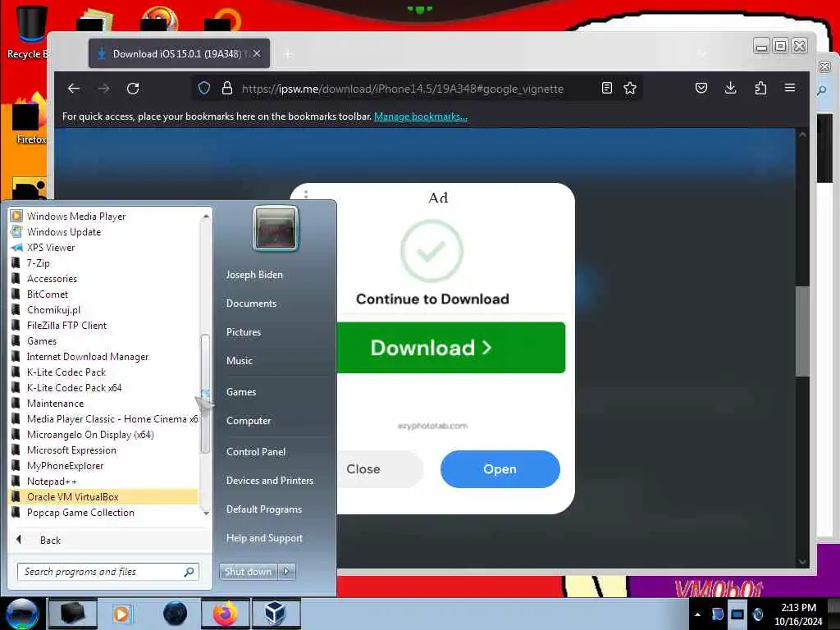
Task: Click Firefox page vertical scrollbar thumb
Action: [802, 331]
